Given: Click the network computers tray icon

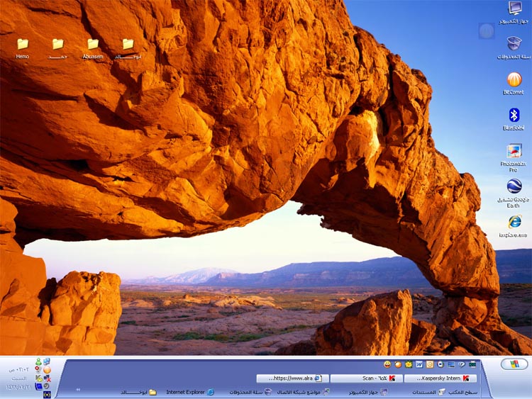Looking at the screenshot, I should [47, 361].
